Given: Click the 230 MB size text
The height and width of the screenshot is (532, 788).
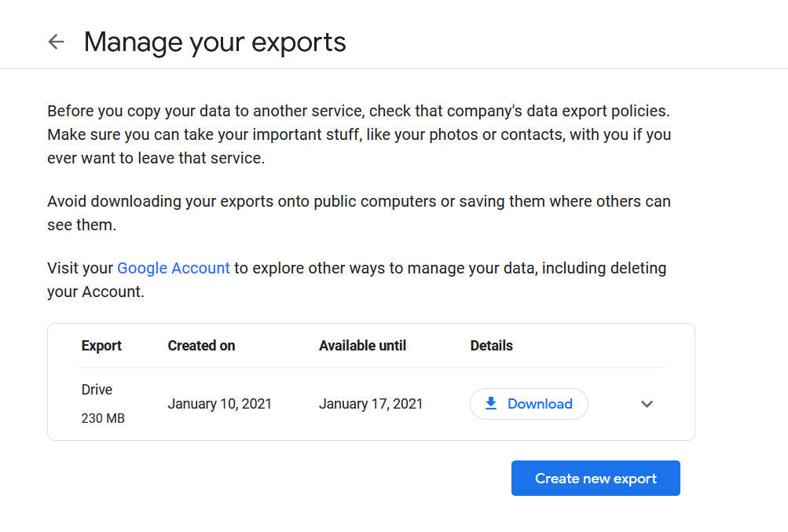Looking at the screenshot, I should (103, 418).
